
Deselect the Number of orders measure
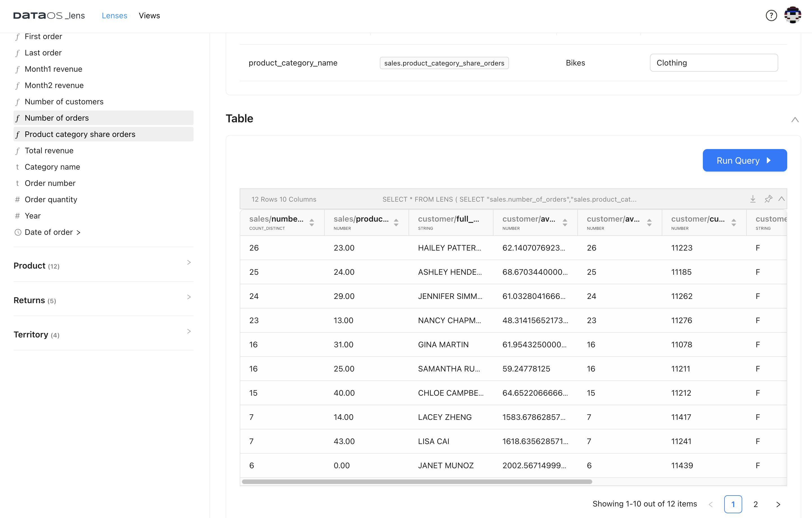104,118
